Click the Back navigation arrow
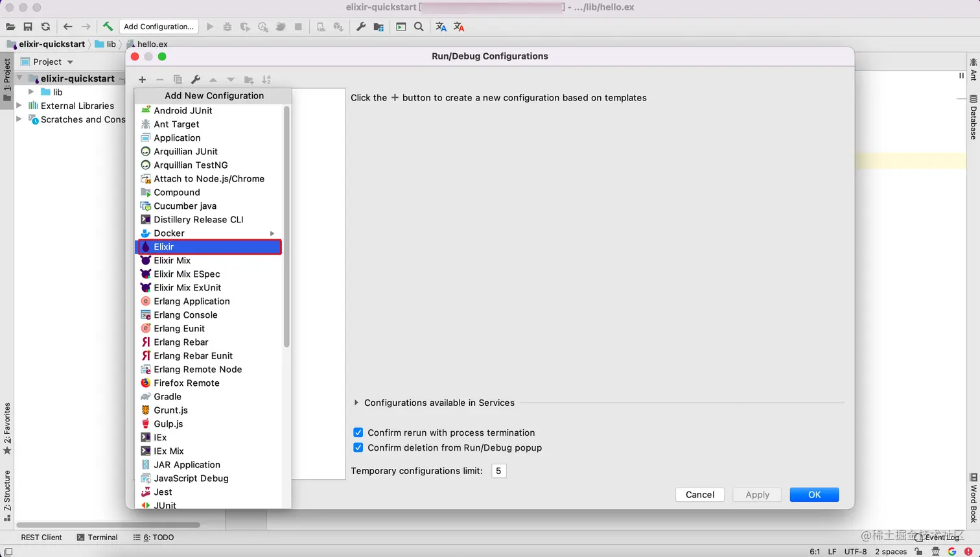The height and width of the screenshot is (557, 980). click(x=68, y=27)
